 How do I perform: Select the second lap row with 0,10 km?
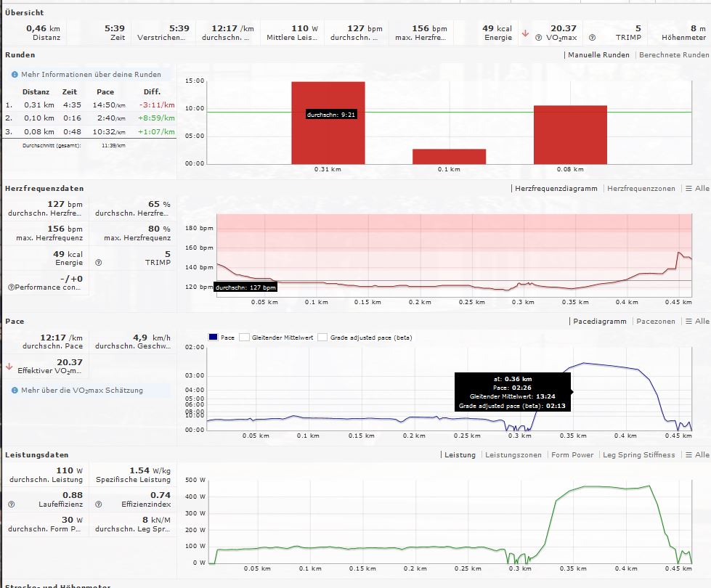tap(89, 118)
